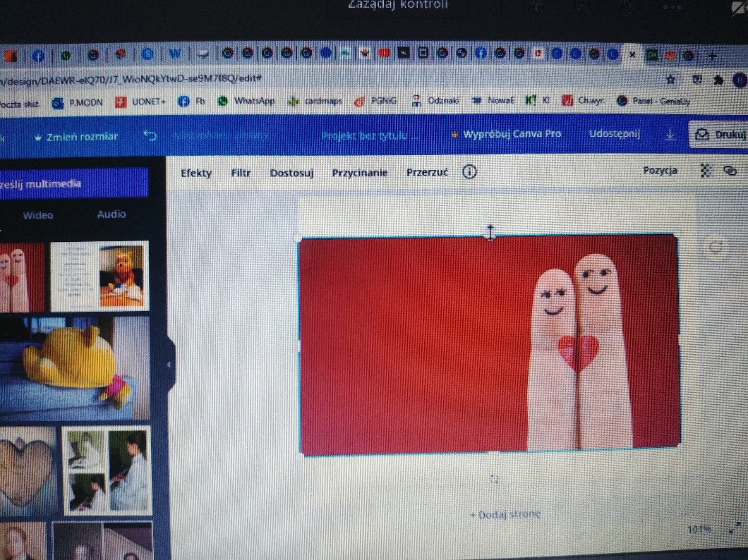Open the Efekty menu

tap(195, 173)
